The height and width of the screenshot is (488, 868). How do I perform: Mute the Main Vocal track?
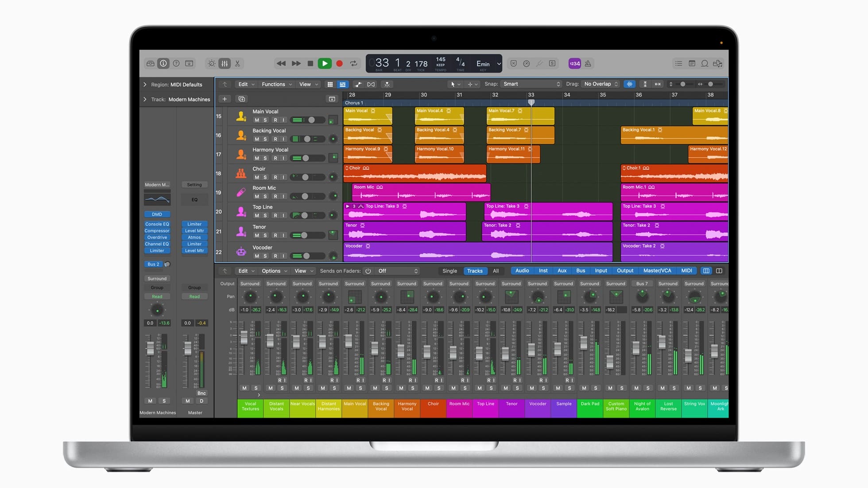256,120
